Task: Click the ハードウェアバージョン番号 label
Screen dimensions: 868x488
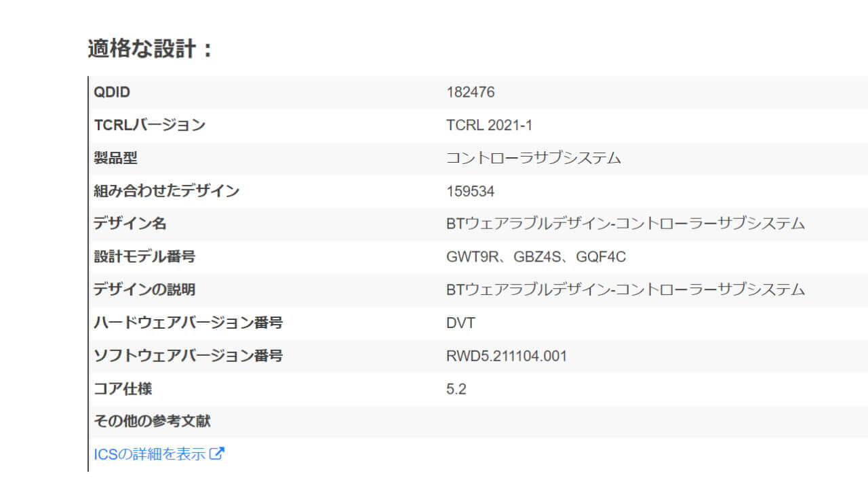Action: (x=188, y=323)
